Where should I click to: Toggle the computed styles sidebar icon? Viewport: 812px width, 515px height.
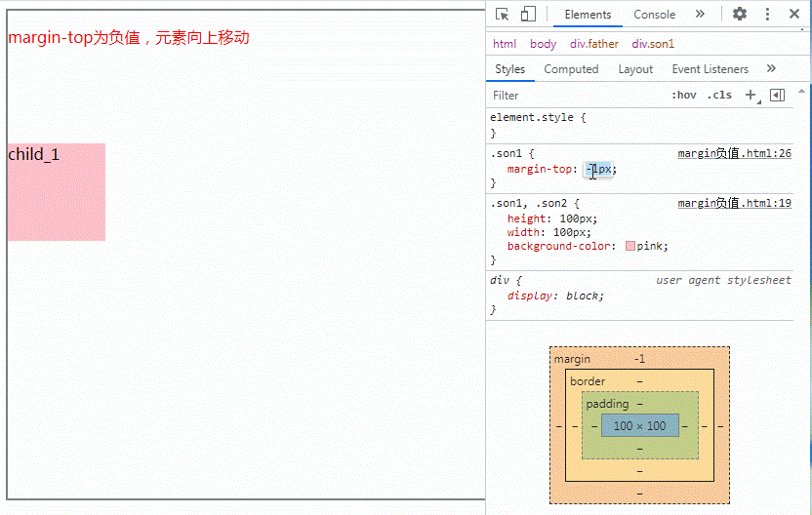tap(777, 95)
